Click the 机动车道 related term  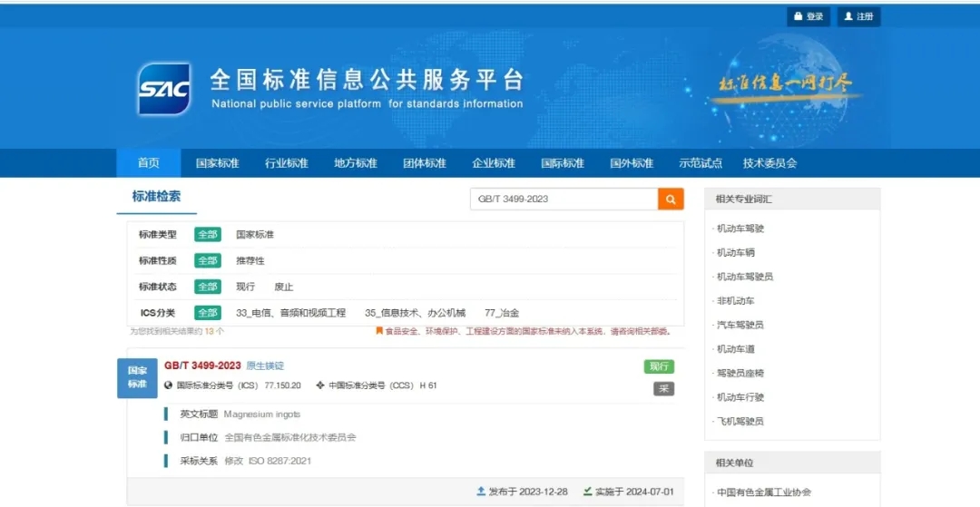coord(736,349)
